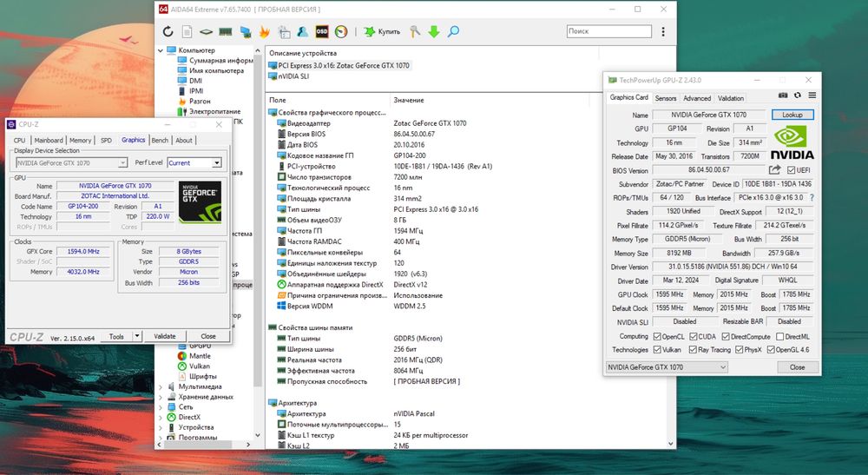Switch to the Mainboard tab in CPU-Z

[x=49, y=141]
